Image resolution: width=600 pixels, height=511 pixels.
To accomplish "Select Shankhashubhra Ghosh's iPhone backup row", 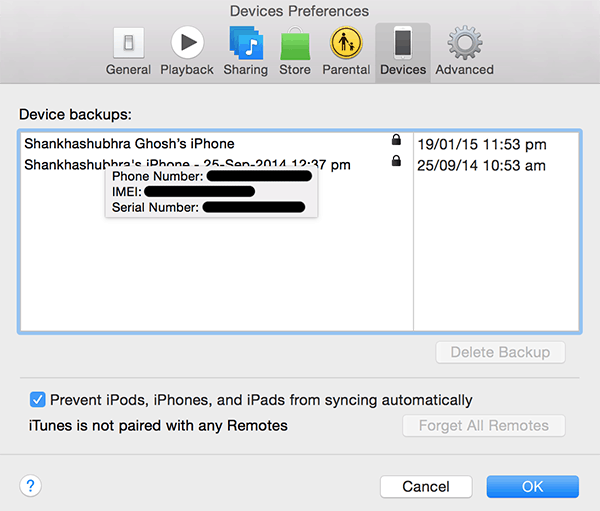I will point(300,144).
